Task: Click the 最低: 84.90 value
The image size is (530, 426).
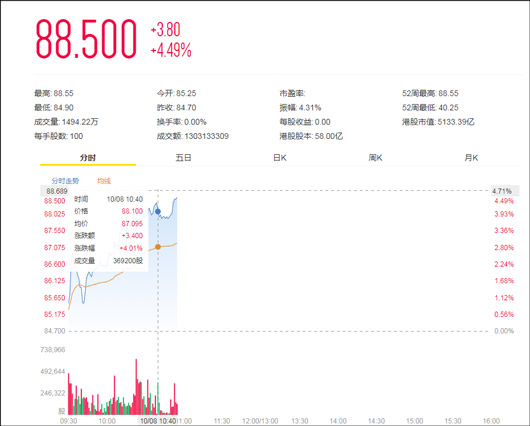Action: coord(54,108)
